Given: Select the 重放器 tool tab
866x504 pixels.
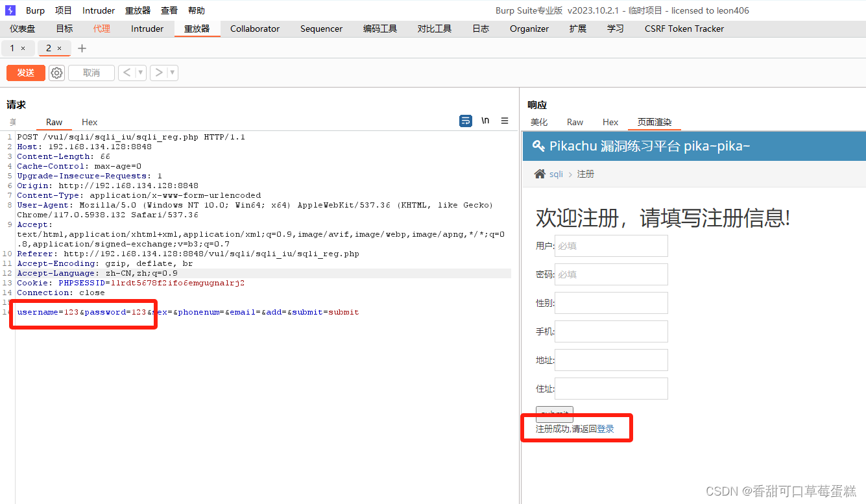Looking at the screenshot, I should (x=197, y=29).
